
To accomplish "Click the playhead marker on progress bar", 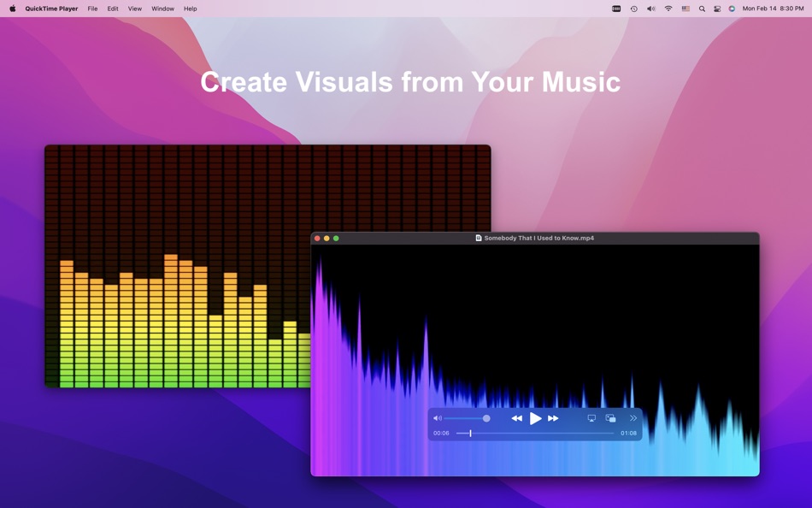I will click(470, 433).
